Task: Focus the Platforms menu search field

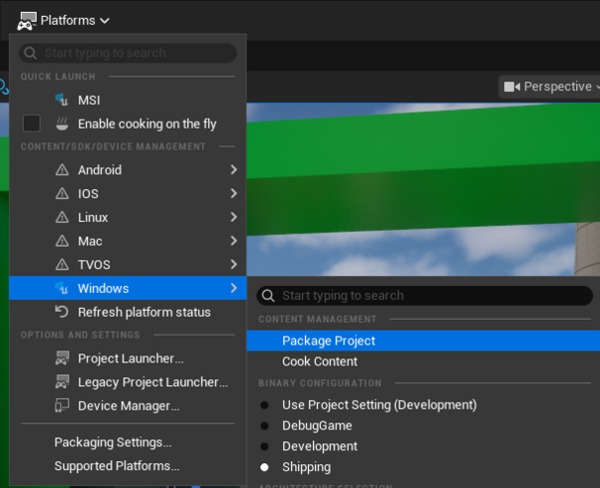Action: click(128, 53)
